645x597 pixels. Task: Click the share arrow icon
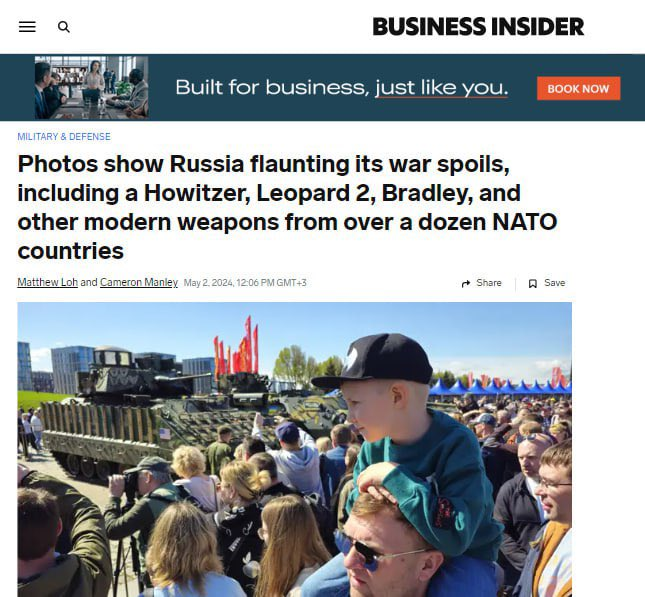tap(466, 283)
